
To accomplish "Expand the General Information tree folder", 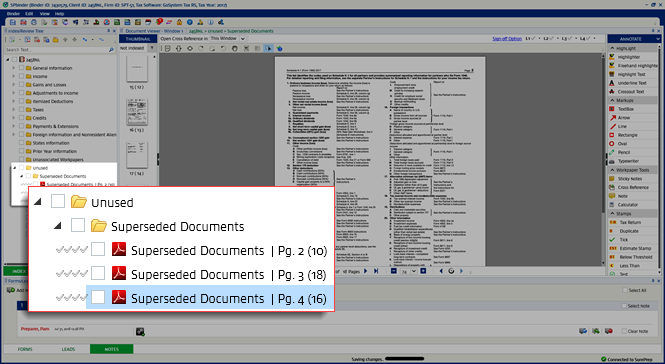I will coord(14,68).
